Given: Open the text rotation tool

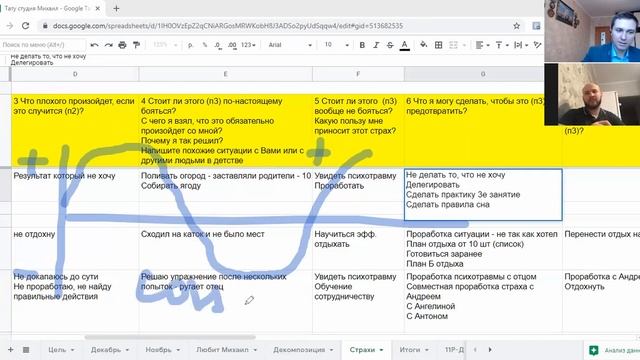Looking at the screenshot, I should coord(538,45).
